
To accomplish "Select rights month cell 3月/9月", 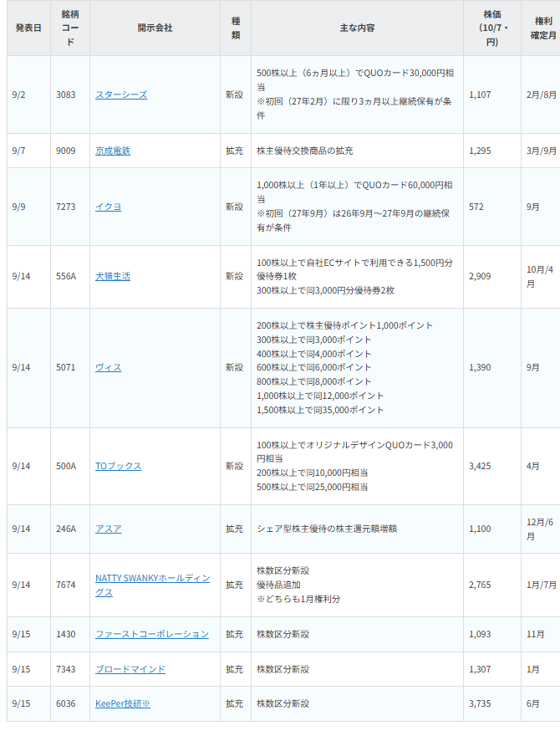I will pyautogui.click(x=542, y=151).
